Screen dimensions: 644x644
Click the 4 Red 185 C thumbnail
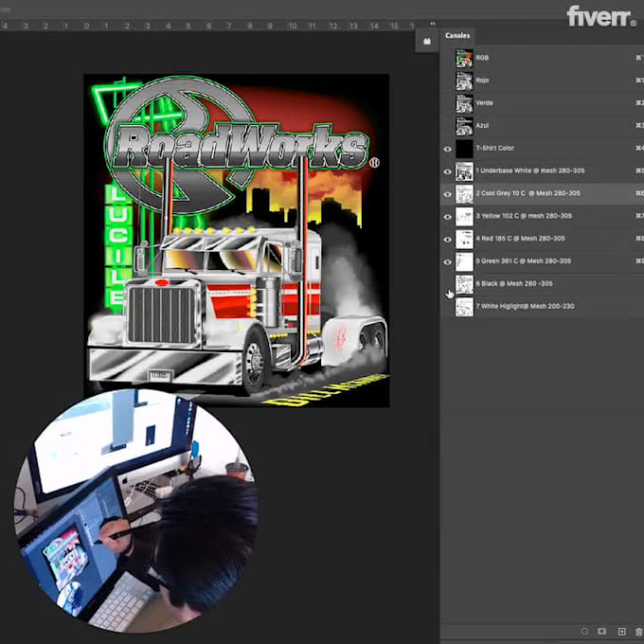tap(464, 239)
